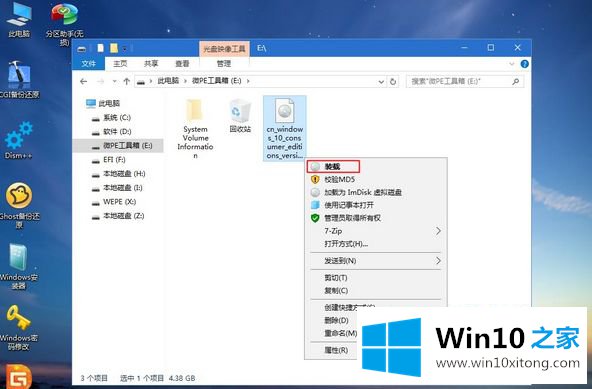
Task: Launch the Windows安装器 desktop icon
Action: (19, 266)
